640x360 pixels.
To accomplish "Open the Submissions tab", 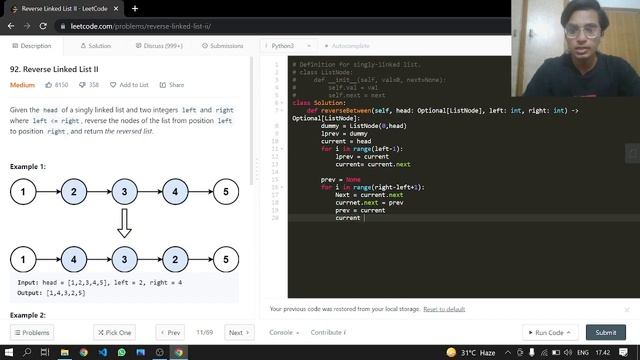I will pos(223,46).
